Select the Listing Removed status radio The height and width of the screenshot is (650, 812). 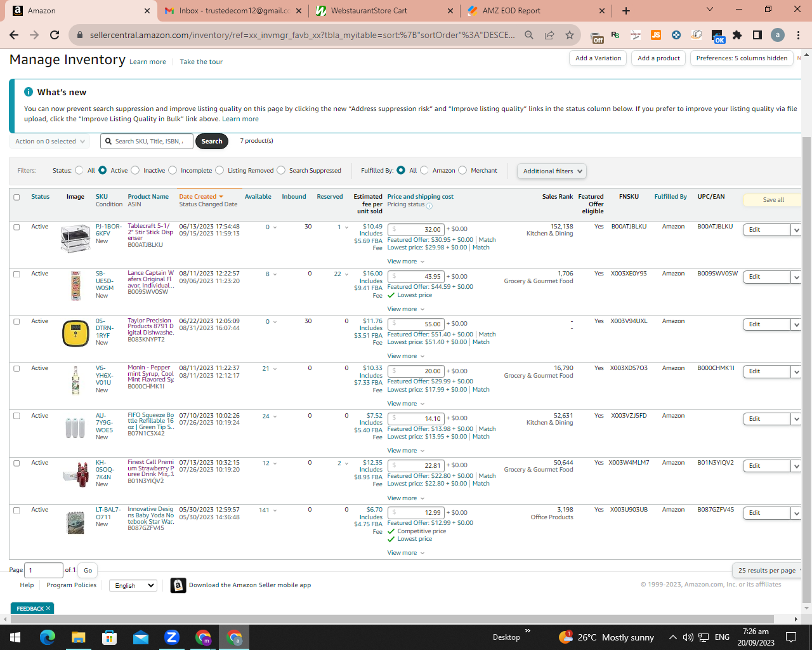(219, 170)
